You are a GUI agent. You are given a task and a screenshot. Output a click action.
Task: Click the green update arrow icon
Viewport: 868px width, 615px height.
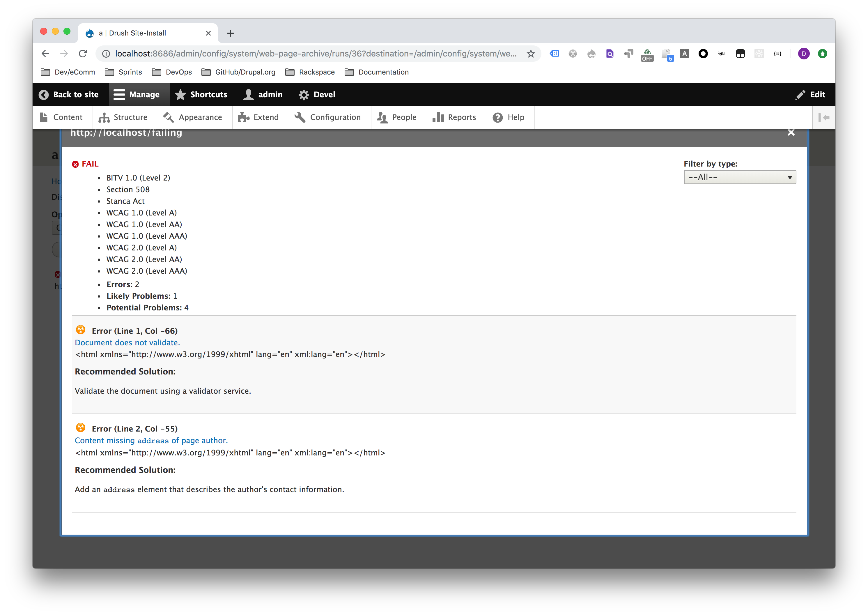[822, 54]
